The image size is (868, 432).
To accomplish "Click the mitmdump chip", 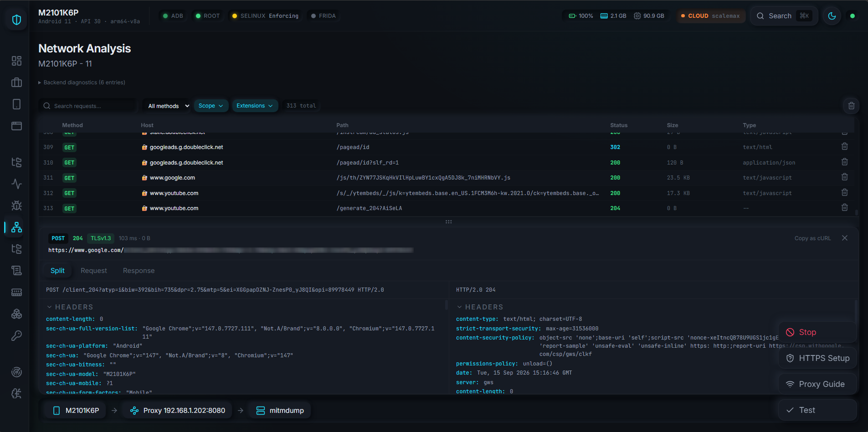I will coord(280,411).
